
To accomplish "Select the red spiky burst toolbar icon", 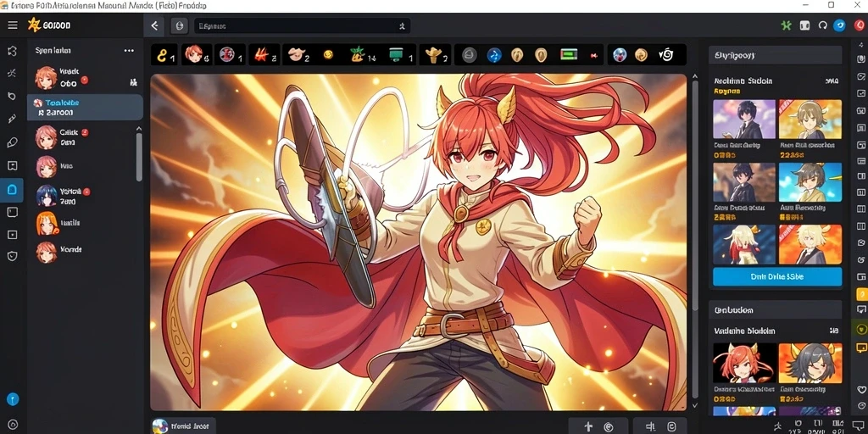I will pyautogui.click(x=261, y=54).
